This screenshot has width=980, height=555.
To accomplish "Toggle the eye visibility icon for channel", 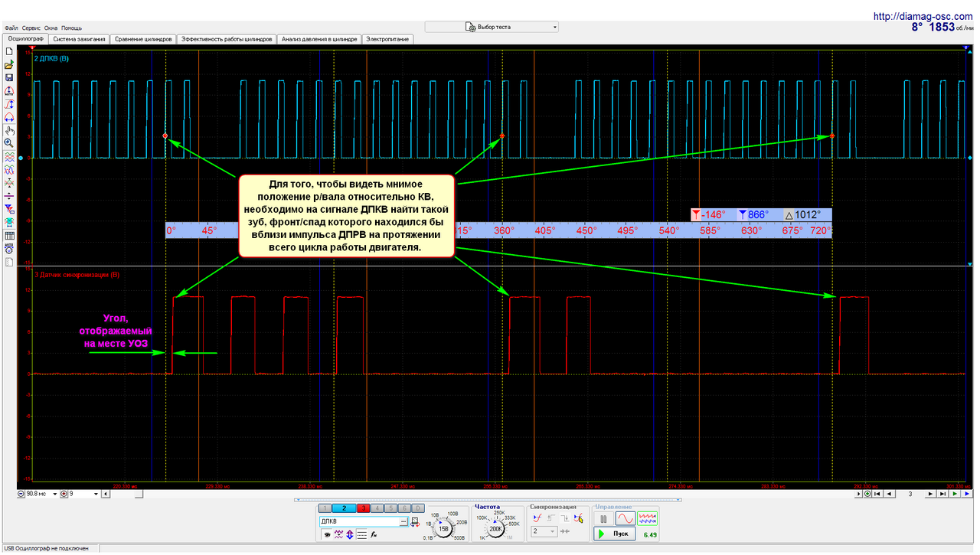I will coord(327,534).
